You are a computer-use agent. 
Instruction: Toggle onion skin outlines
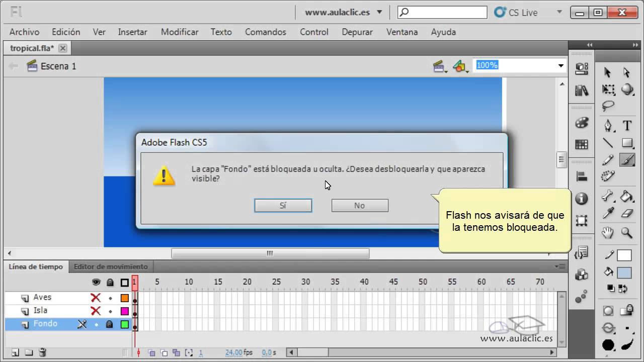[x=164, y=352]
